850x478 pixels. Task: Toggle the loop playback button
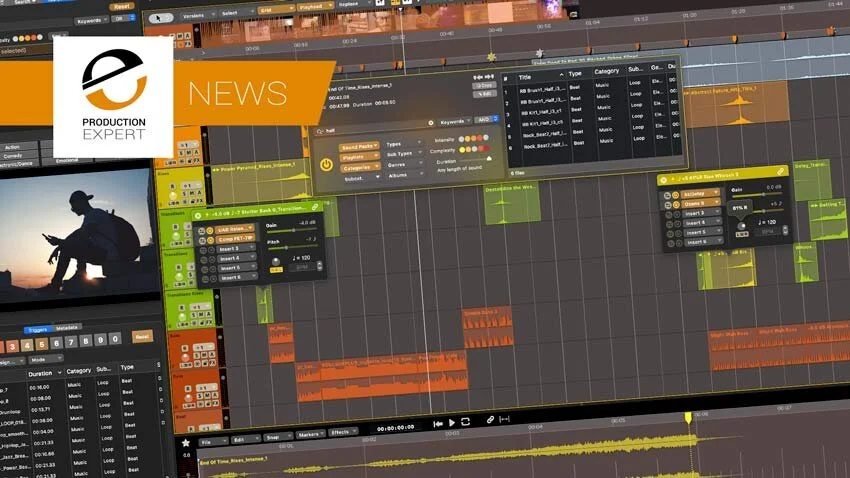[x=465, y=422]
